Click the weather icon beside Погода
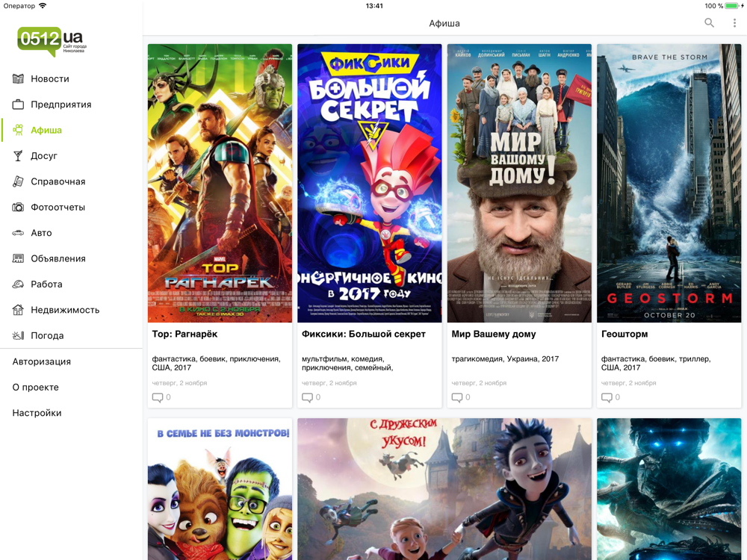Screen dimensions: 747x560 tap(18, 336)
